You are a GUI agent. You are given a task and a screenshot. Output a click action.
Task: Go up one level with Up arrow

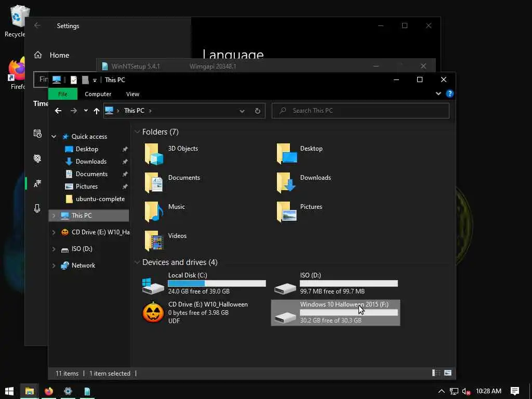coord(96,111)
